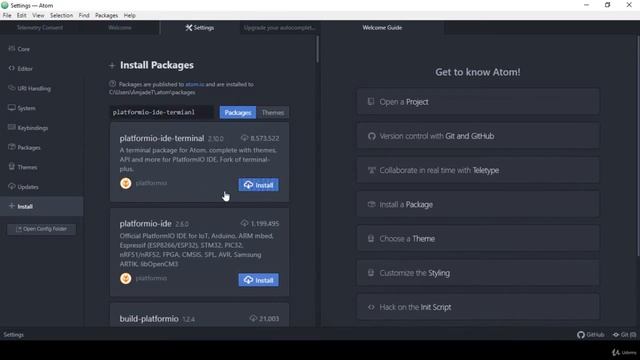Click the download count icon for platformio-ide
The image size is (640, 360).
coord(244,223)
